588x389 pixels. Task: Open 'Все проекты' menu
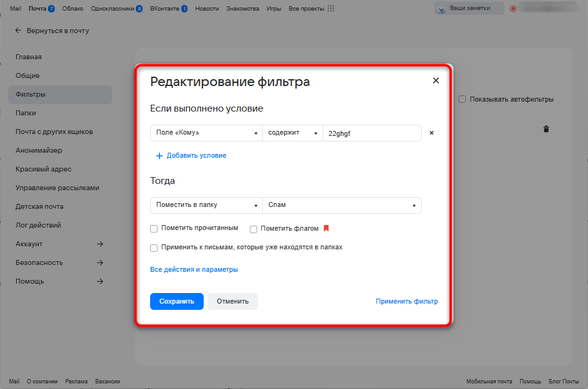coord(306,8)
